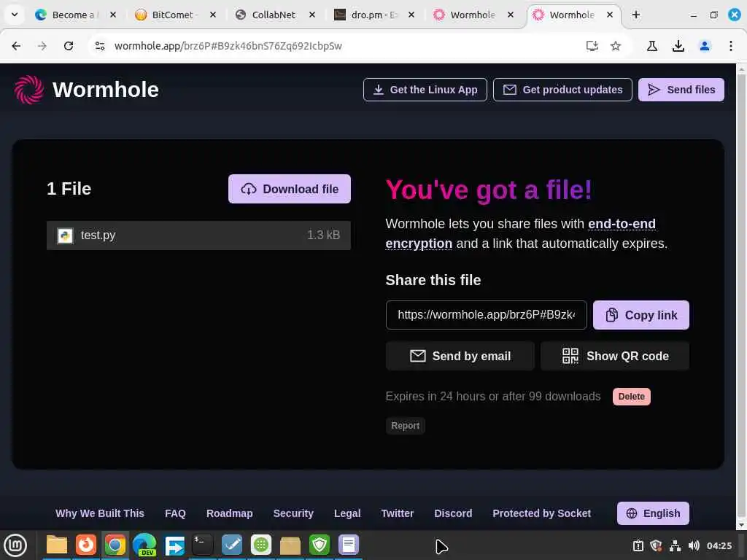Show the QR code
This screenshot has width=747, height=560.
tap(614, 356)
